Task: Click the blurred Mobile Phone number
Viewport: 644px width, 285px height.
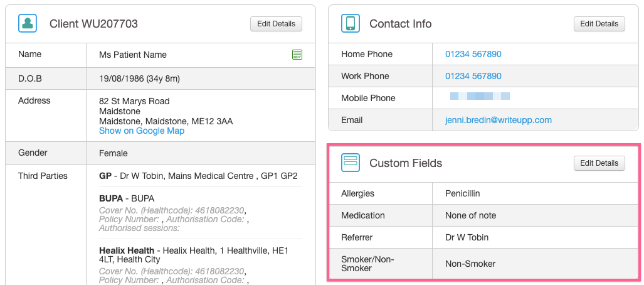Action: (x=480, y=97)
